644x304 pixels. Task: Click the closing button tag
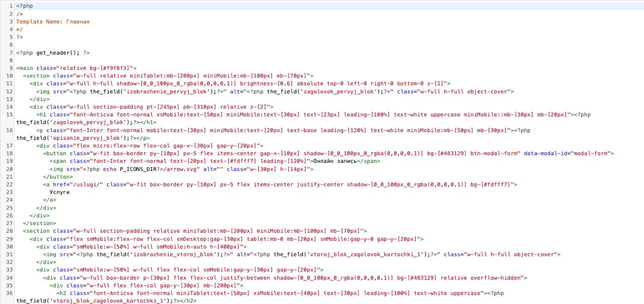(x=57, y=177)
